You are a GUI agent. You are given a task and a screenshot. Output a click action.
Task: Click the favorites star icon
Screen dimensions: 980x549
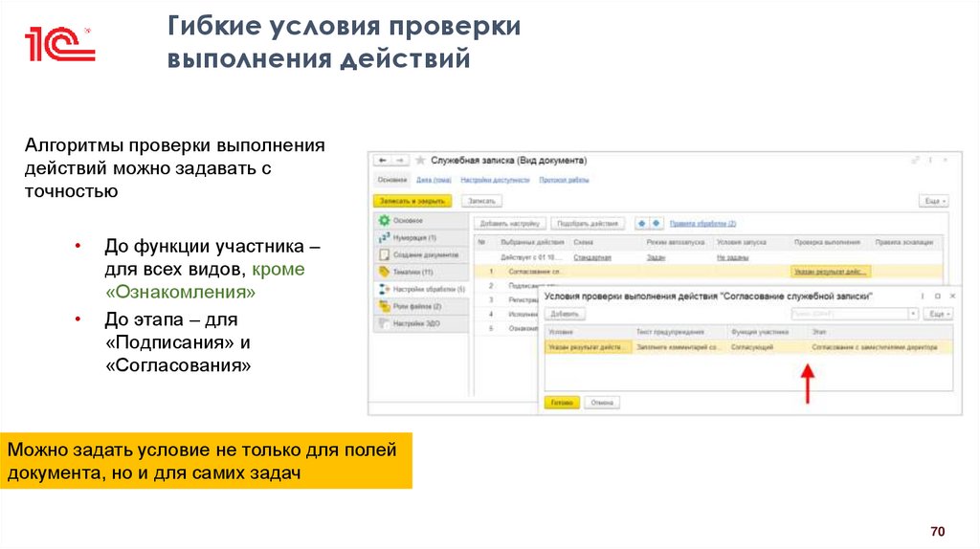(x=421, y=161)
